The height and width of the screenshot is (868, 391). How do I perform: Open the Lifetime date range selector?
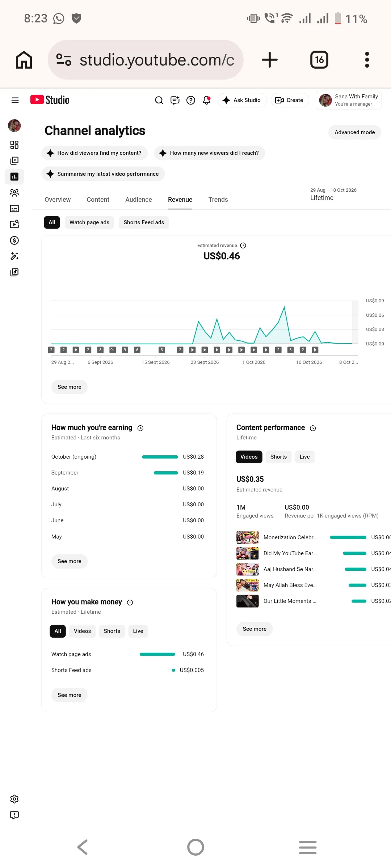(x=333, y=194)
